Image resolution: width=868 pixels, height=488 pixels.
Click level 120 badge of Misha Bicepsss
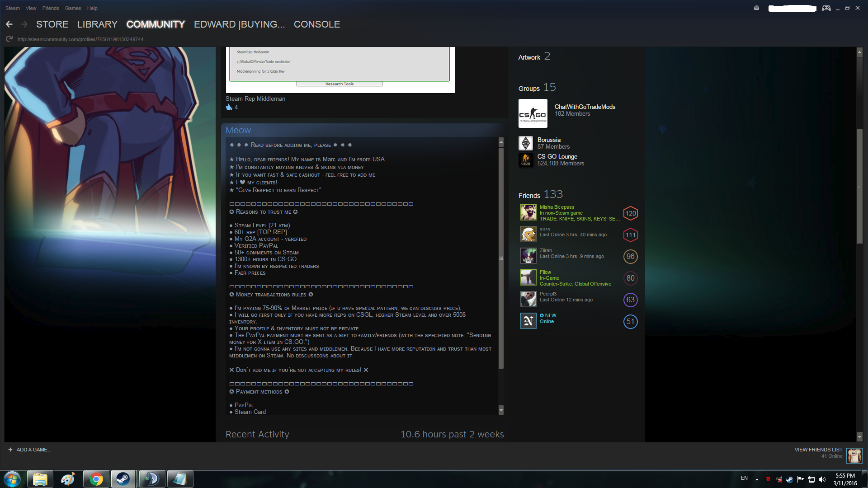coord(630,213)
